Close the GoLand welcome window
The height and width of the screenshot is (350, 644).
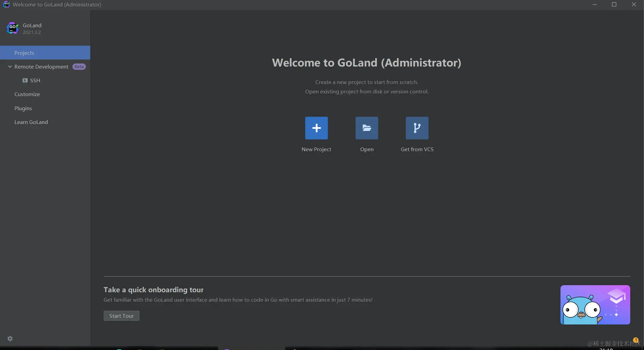(x=634, y=4)
